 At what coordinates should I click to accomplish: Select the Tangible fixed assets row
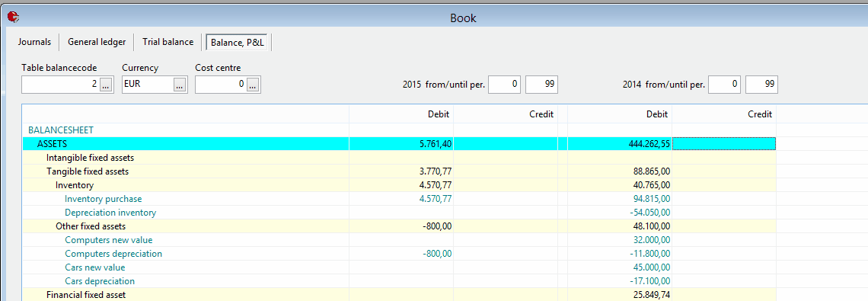[x=398, y=171]
